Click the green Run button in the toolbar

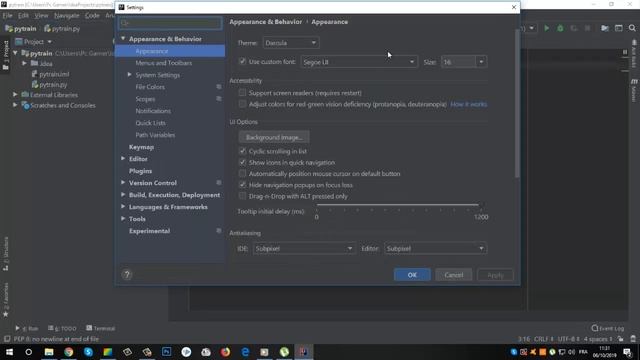click(546, 28)
